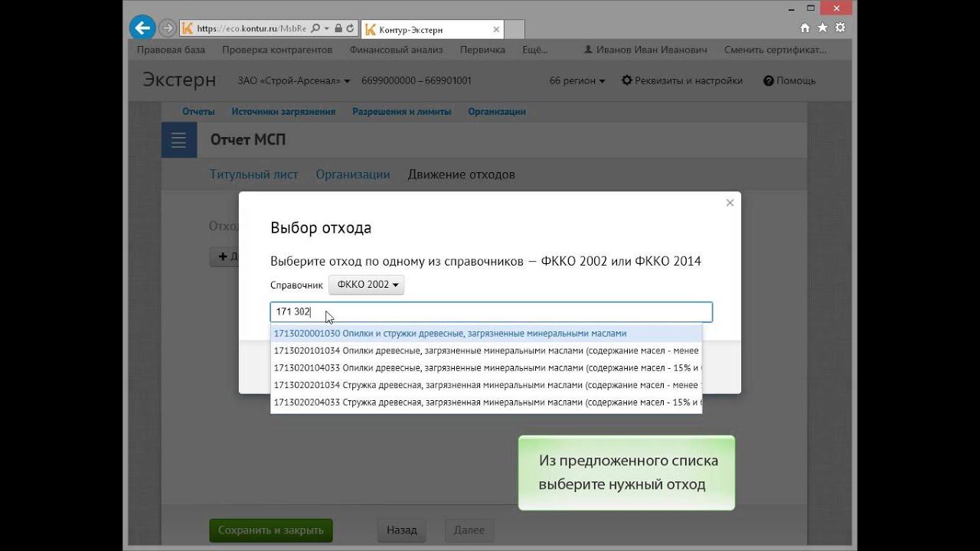Switch to Организации report tab
Image resolution: width=980 pixels, height=551 pixels.
(x=353, y=174)
